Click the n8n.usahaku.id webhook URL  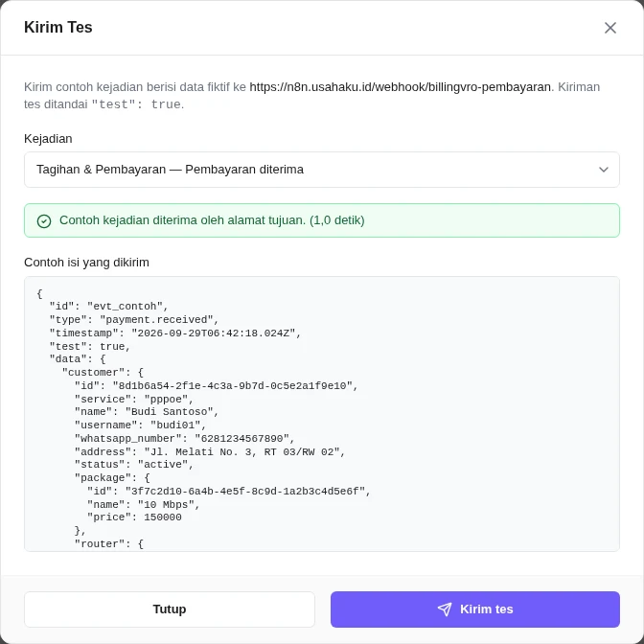tap(401, 87)
